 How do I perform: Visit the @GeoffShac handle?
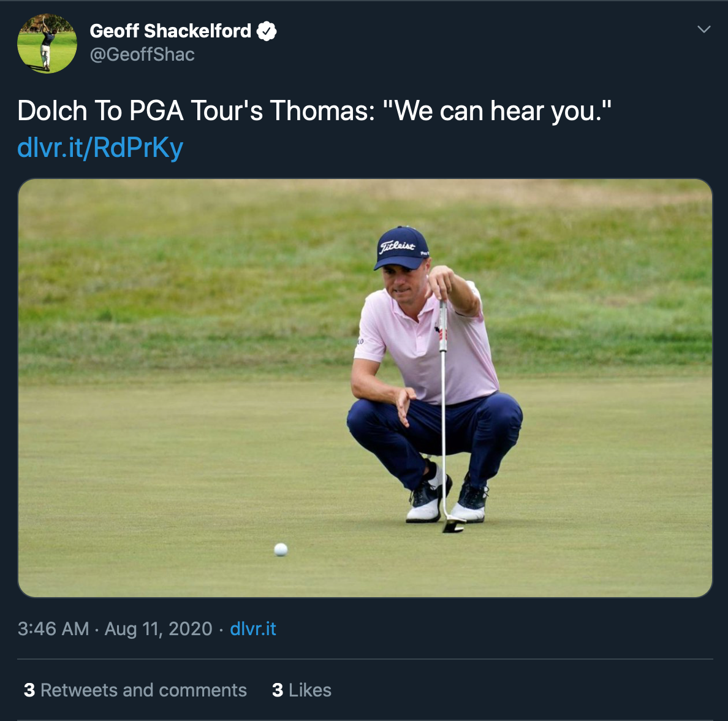[142, 55]
